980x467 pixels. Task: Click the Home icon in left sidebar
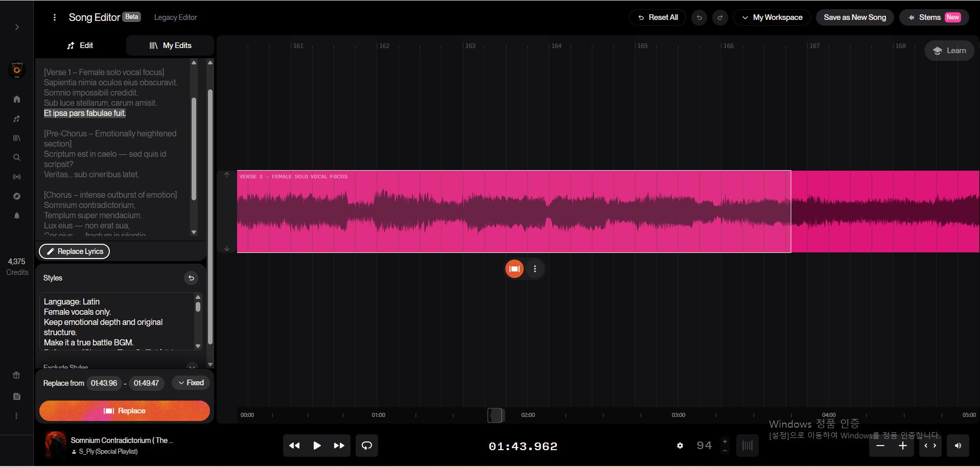17,99
